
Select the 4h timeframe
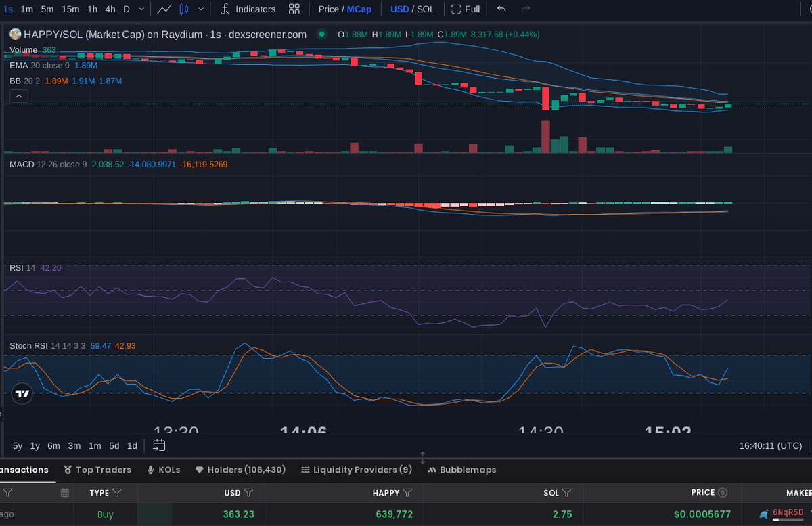[x=110, y=9]
